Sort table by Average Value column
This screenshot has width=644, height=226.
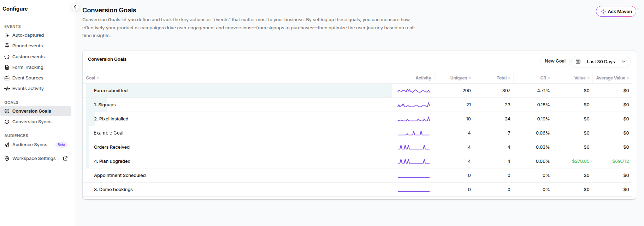click(613, 78)
